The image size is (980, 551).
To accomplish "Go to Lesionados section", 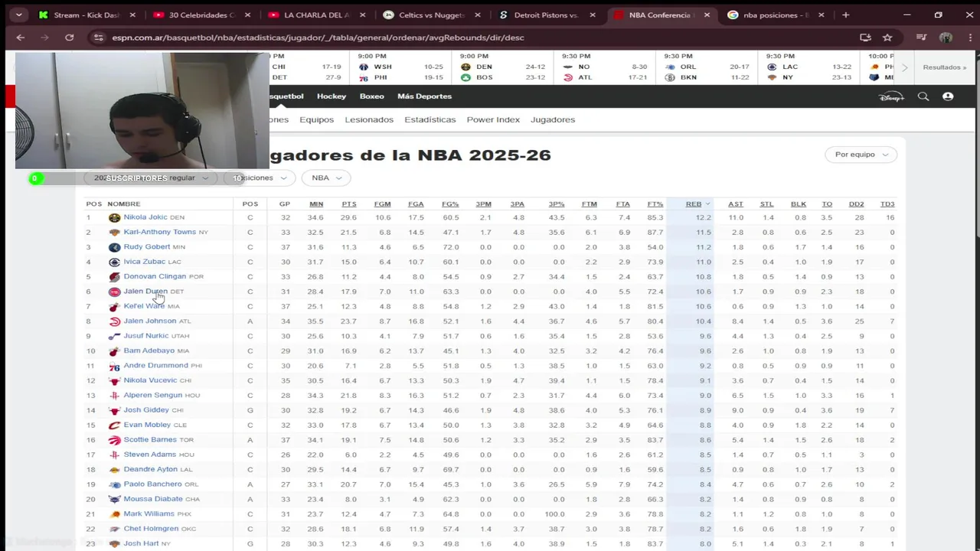I will click(x=369, y=119).
